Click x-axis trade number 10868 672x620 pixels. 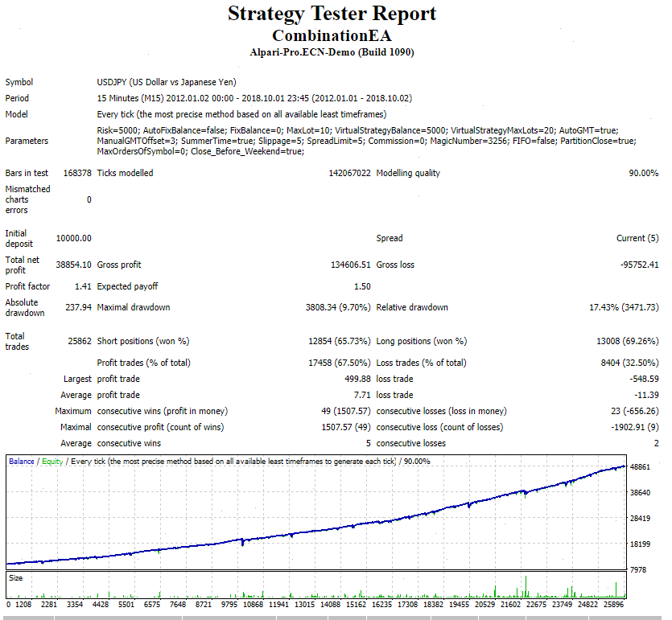click(253, 605)
